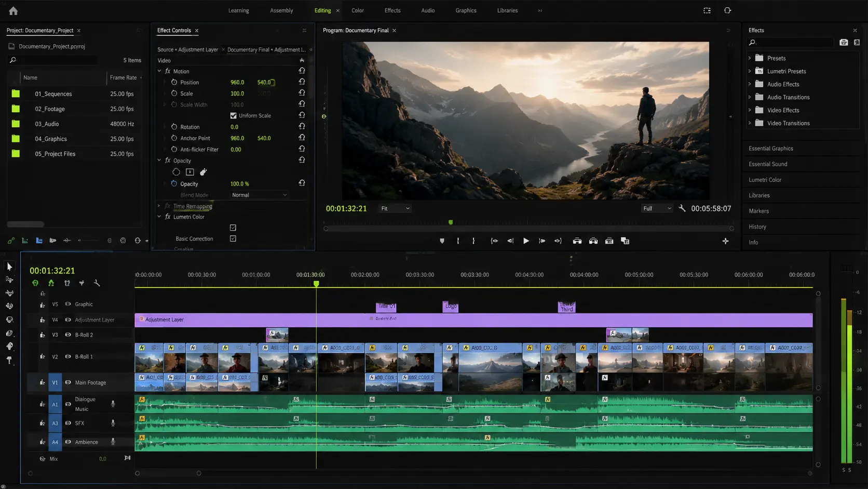Hide the V3 B-Roll 2 track

coord(67,335)
